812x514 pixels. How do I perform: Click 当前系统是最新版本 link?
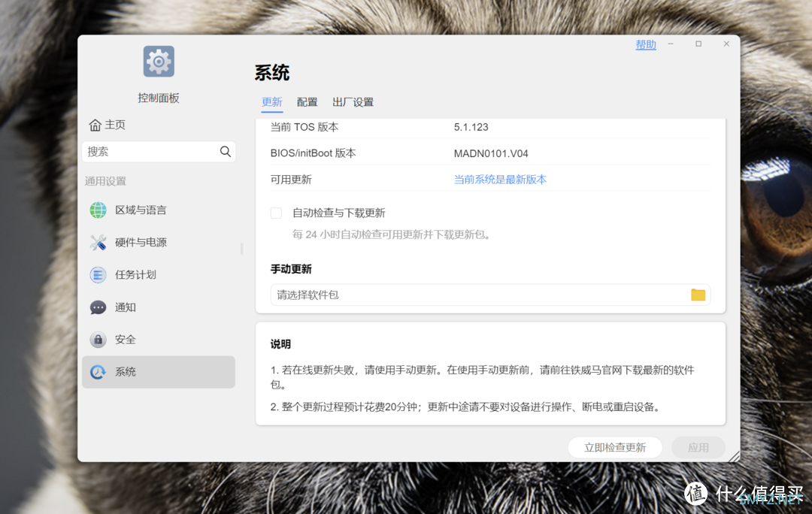pyautogui.click(x=500, y=180)
